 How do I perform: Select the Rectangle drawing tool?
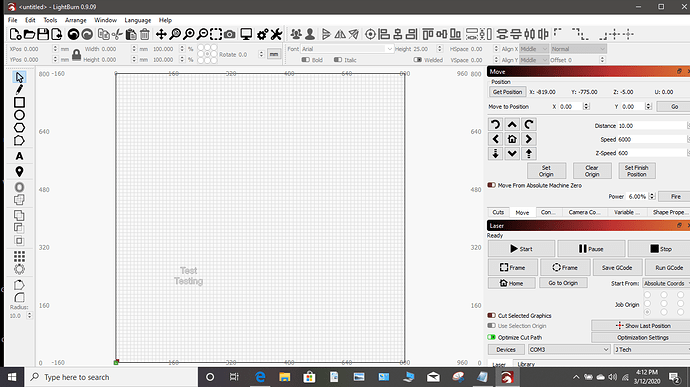click(19, 103)
